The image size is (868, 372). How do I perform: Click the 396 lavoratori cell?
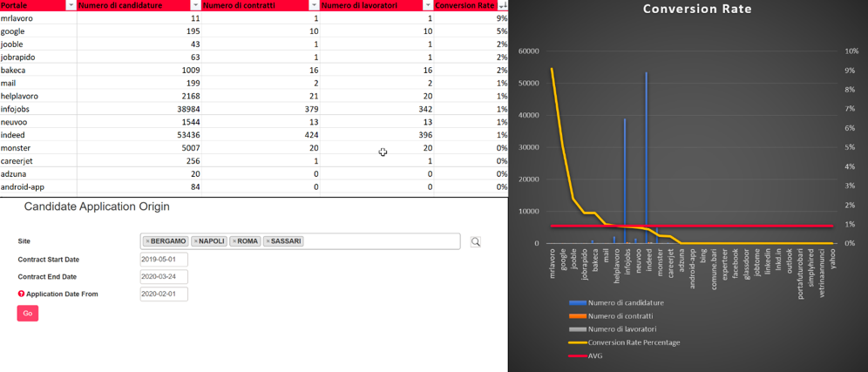pyautogui.click(x=377, y=135)
